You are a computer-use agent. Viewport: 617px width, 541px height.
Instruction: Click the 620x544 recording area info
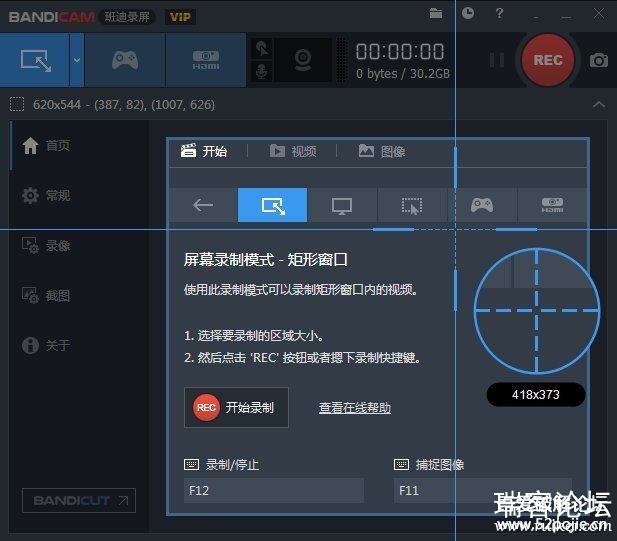click(x=124, y=105)
